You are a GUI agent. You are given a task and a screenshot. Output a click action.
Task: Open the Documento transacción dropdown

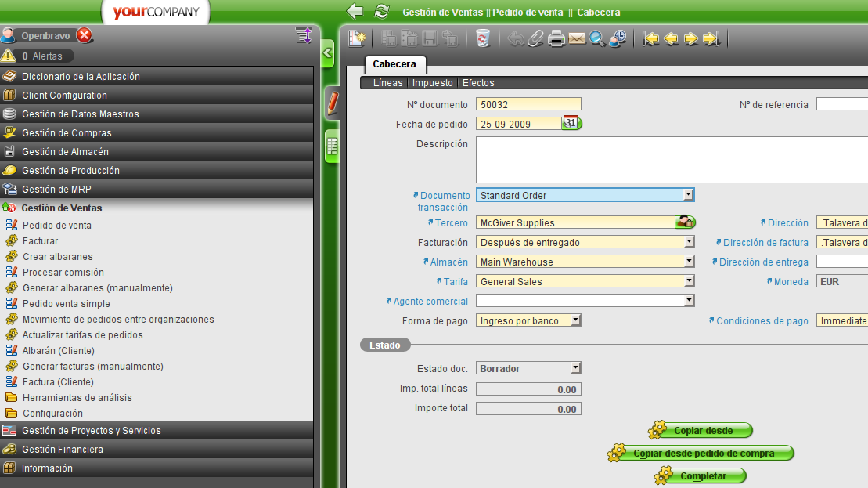click(687, 195)
